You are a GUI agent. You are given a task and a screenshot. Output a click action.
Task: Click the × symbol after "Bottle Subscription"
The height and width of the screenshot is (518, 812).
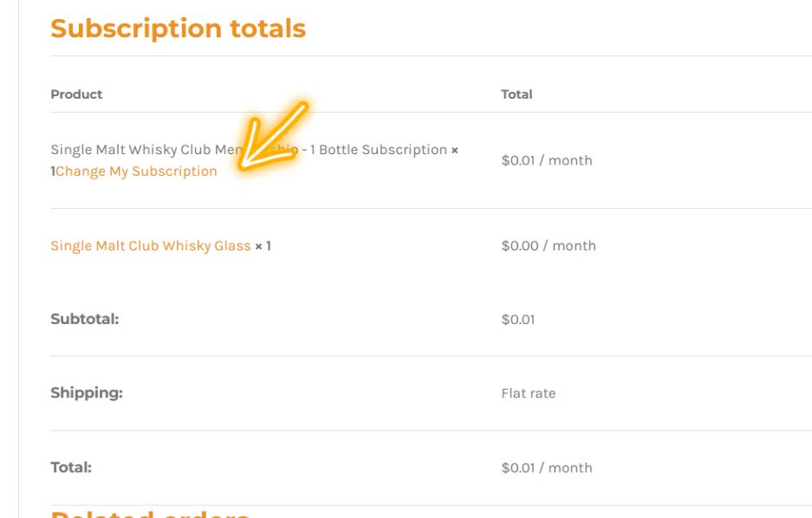point(455,150)
